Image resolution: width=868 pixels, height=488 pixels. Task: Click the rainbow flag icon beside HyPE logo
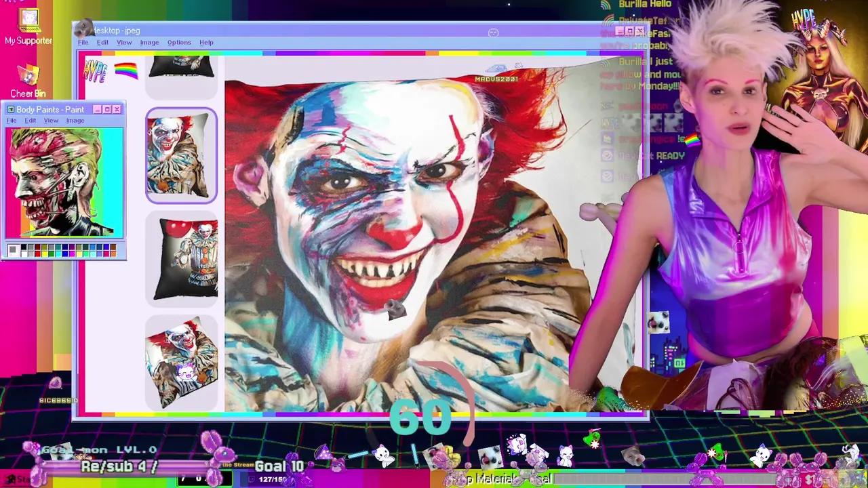coord(125,70)
